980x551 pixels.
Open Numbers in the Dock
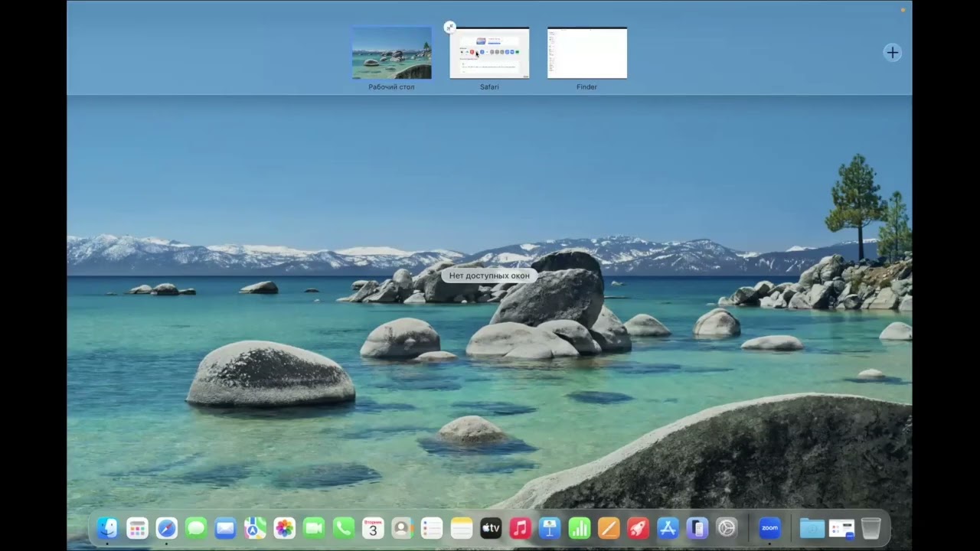click(579, 528)
